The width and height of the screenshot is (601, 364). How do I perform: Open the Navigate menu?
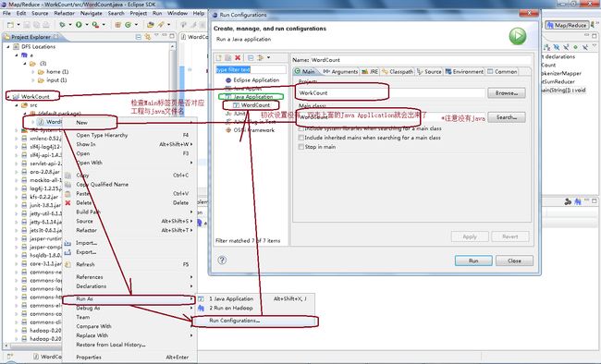(x=92, y=13)
